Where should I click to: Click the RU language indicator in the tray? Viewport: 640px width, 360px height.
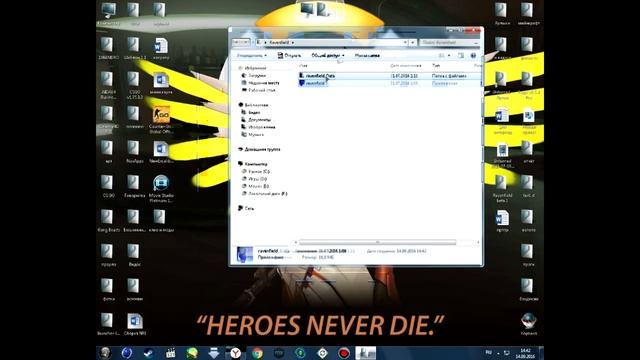(x=489, y=352)
